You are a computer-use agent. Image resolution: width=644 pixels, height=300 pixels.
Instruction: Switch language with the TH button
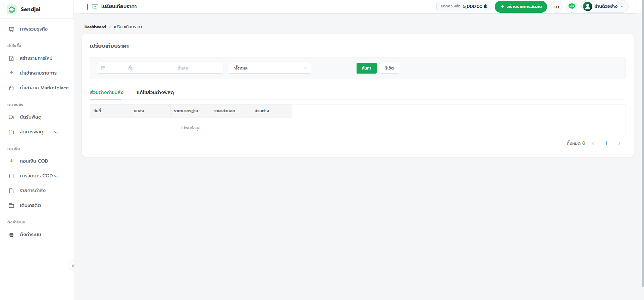(x=556, y=7)
